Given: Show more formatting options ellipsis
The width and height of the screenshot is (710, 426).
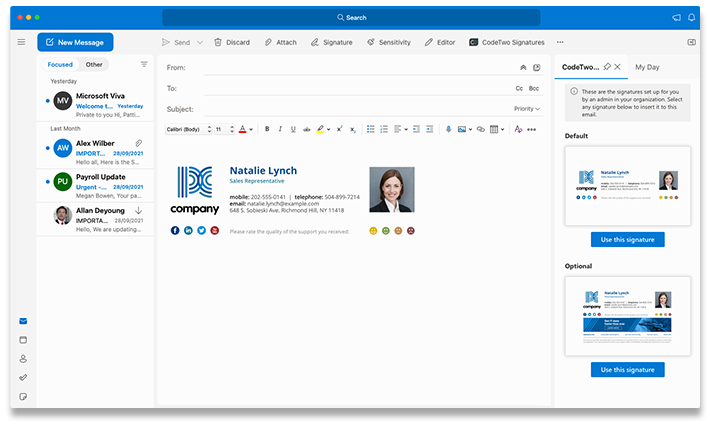Looking at the screenshot, I should [532, 129].
